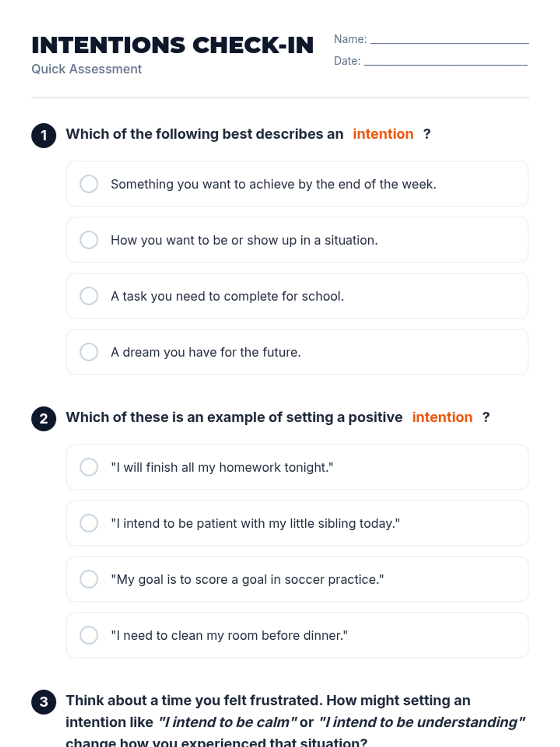Viewport: 560px width, 747px height.
Task: Select "How you want to be" radio option
Action: (x=89, y=240)
